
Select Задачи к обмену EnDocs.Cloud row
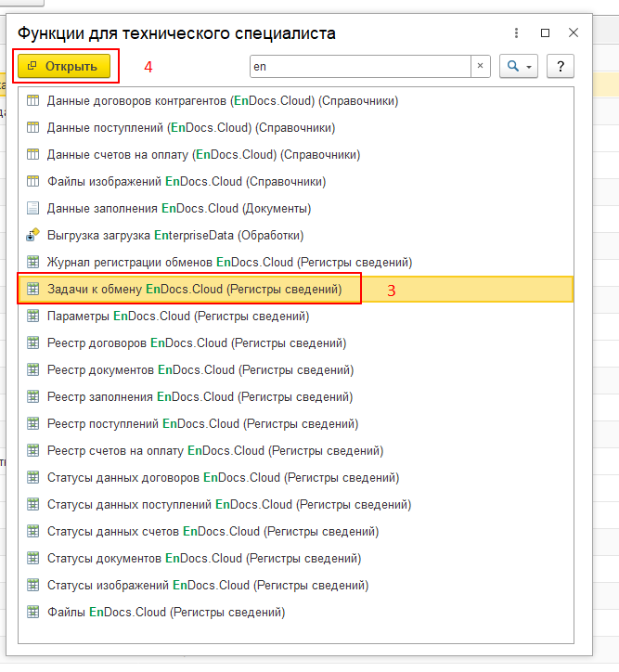click(295, 289)
